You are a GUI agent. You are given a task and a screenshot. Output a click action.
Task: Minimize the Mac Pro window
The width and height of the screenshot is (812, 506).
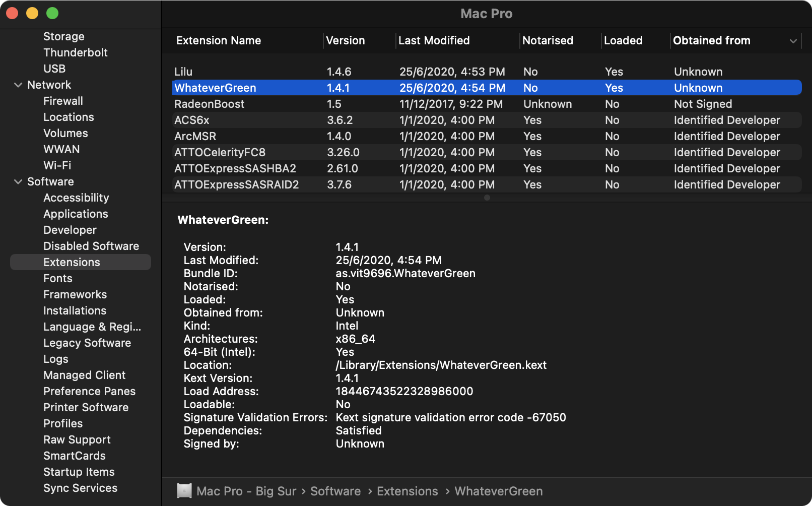[x=32, y=13]
